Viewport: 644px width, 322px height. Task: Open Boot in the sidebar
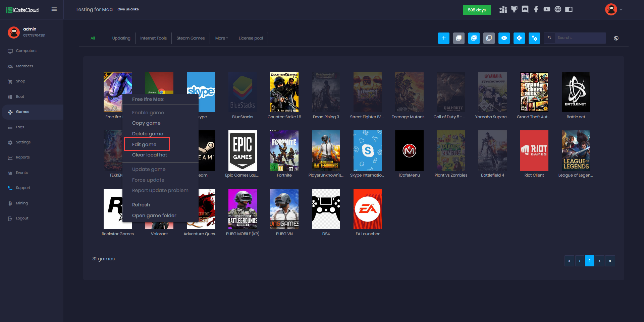pyautogui.click(x=20, y=97)
